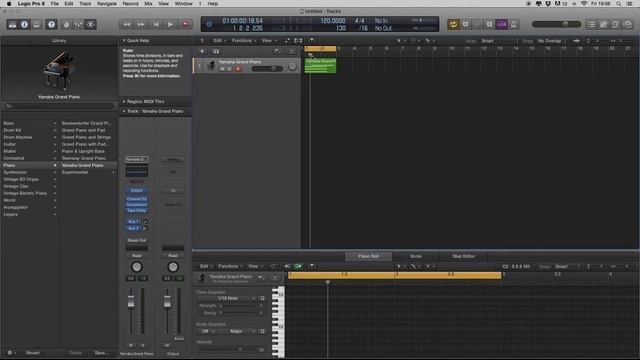640x360 pixels.
Task: Toggle the Metronome click button
Action: tap(513, 24)
